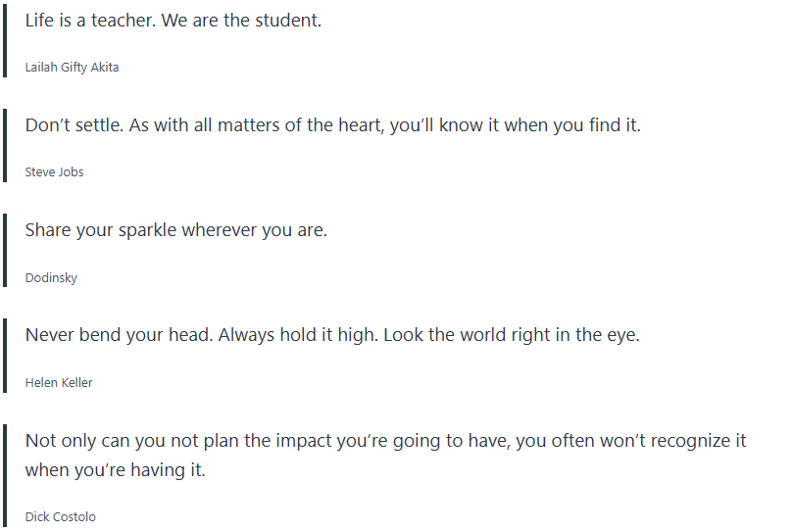Click vertical bar beside Dodinsky quote
The height and width of the screenshot is (532, 792).
[5, 252]
